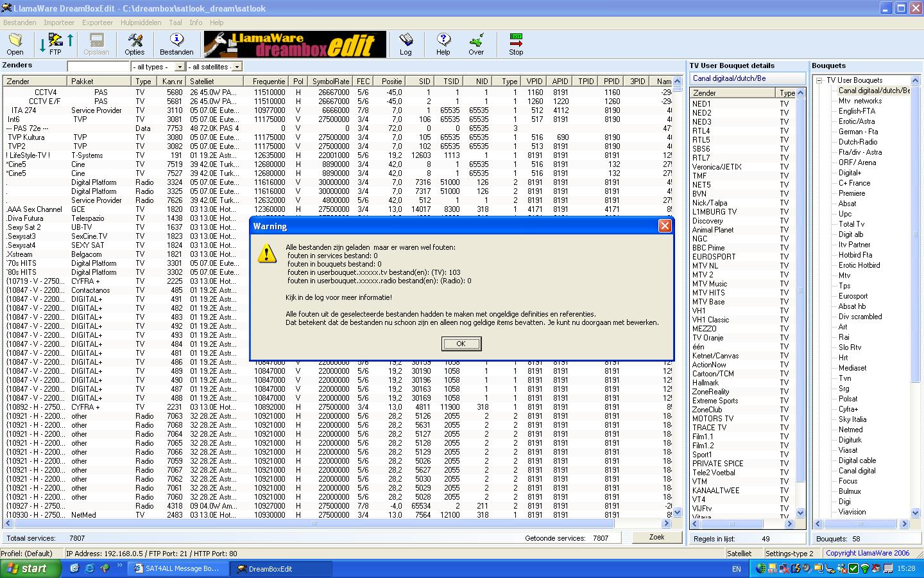Open the Bestanden menu
924x578 pixels.
coord(19,22)
